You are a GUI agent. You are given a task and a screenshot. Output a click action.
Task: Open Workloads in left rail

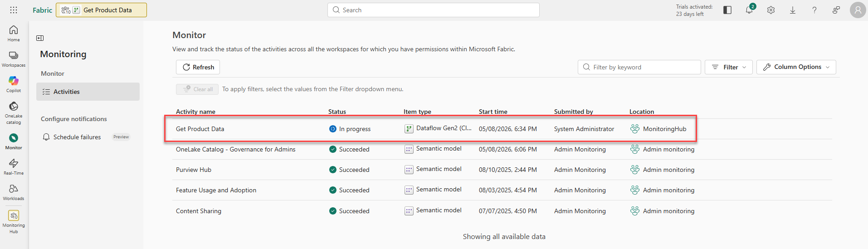(x=14, y=192)
